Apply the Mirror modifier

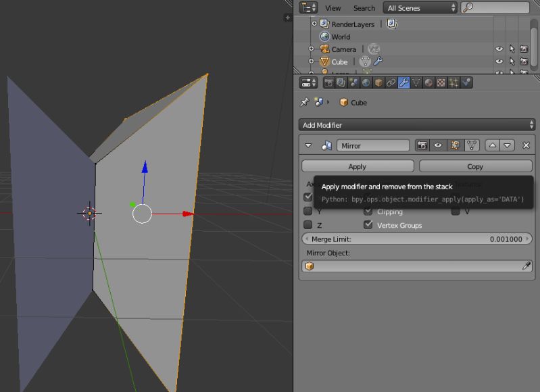[x=358, y=166]
